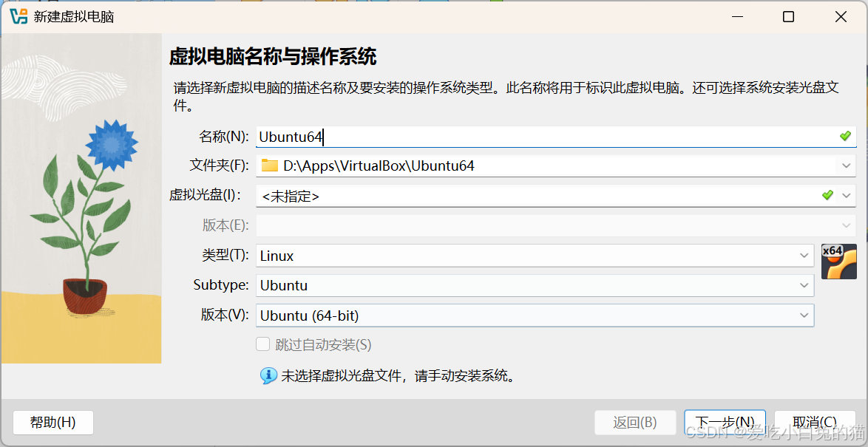Expand the Subtype Ubuntu dropdown
This screenshot has height=447, width=868.
[804, 285]
